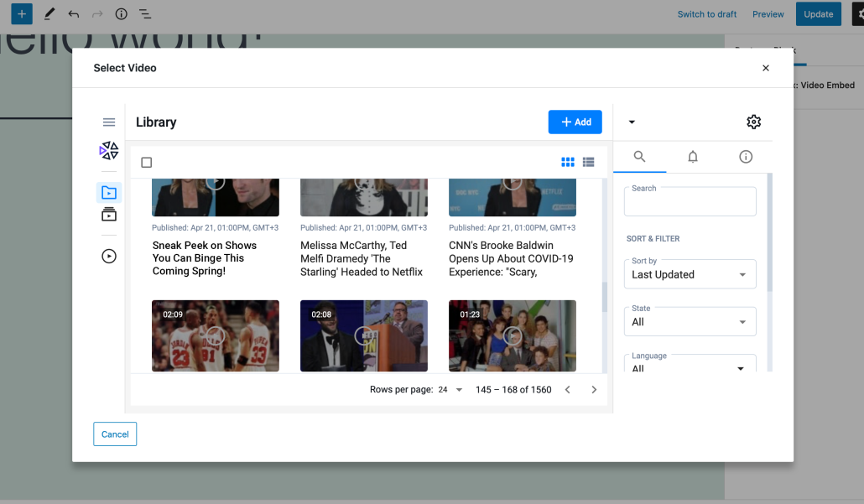Select the 02:09 basketball video thumbnail

(x=216, y=335)
